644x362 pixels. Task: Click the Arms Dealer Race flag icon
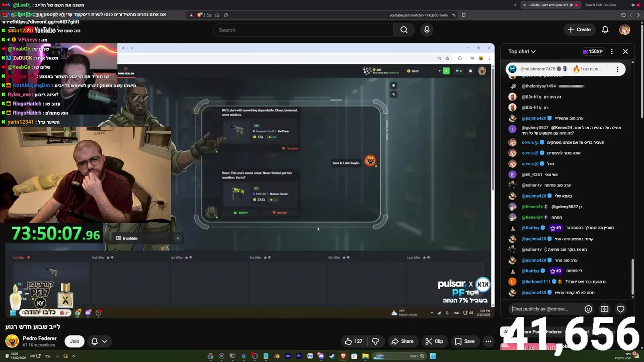[367, 71]
